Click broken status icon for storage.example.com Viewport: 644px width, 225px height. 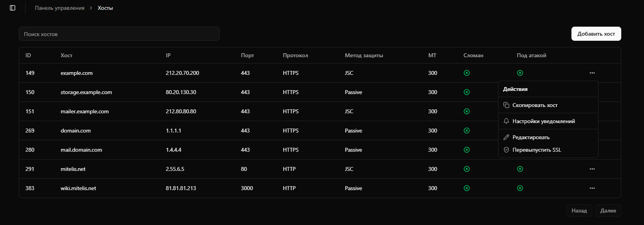tap(467, 92)
